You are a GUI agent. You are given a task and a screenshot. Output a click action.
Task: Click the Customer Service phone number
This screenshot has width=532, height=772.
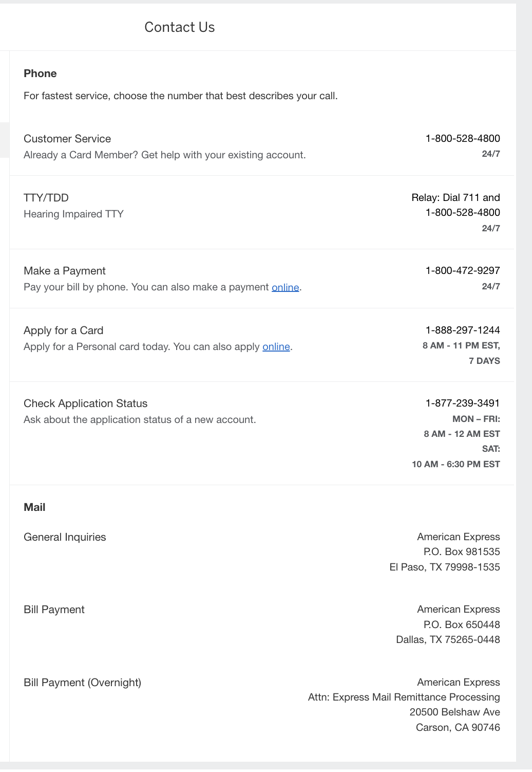pyautogui.click(x=462, y=138)
